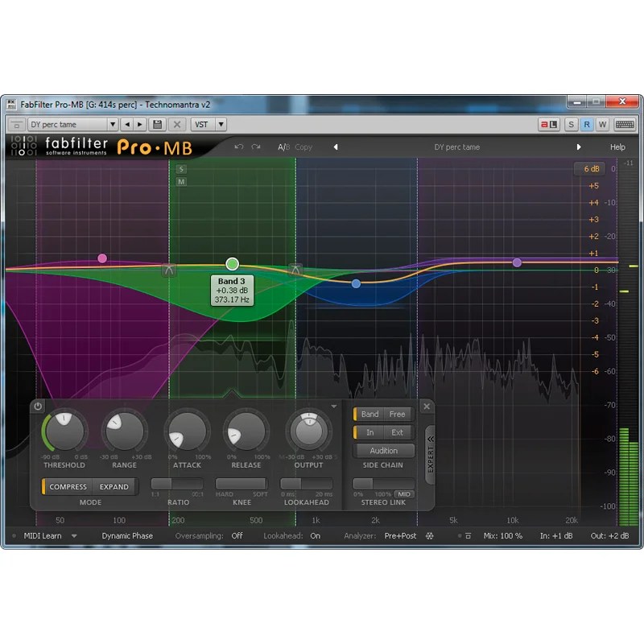644x644 pixels.
Task: Click the redo arrow in the plugin header
Action: click(256, 147)
